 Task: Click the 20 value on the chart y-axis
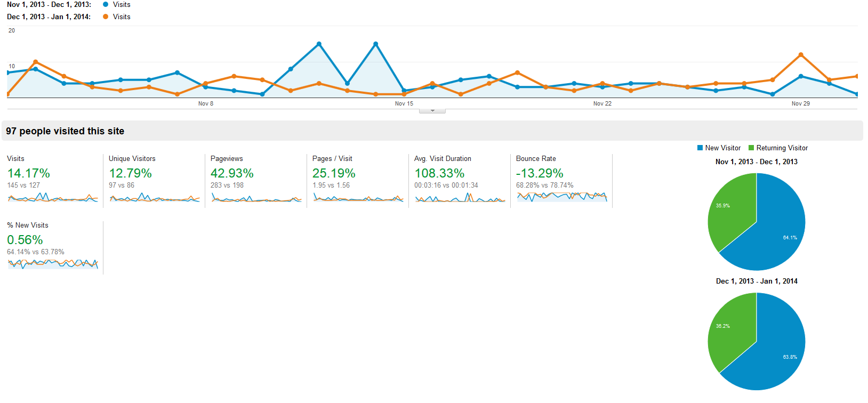[x=12, y=30]
